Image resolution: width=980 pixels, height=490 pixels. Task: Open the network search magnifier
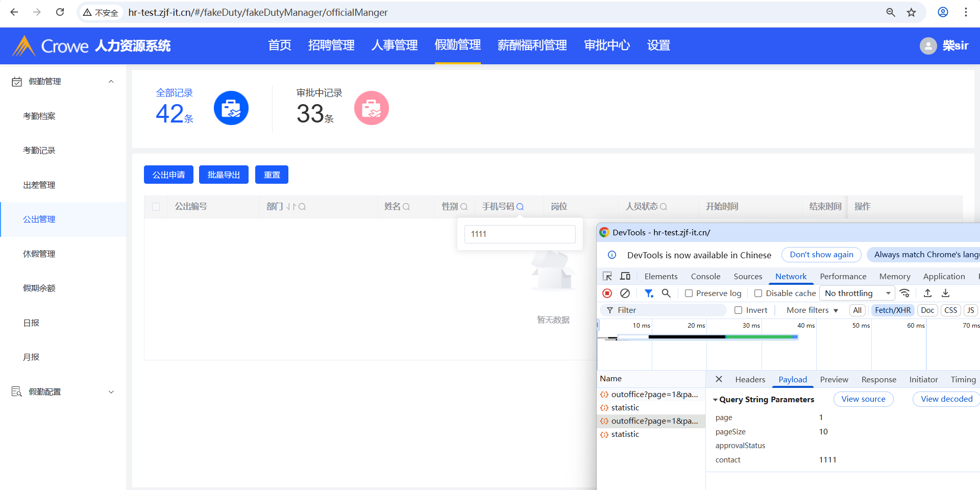tap(666, 293)
